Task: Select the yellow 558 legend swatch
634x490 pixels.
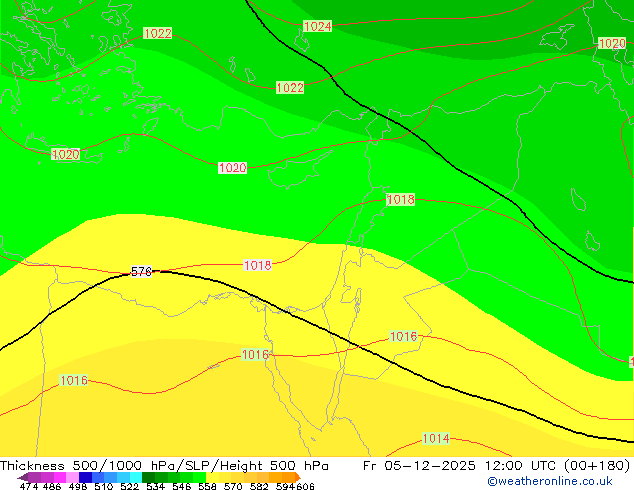Action: pyautogui.click(x=212, y=477)
